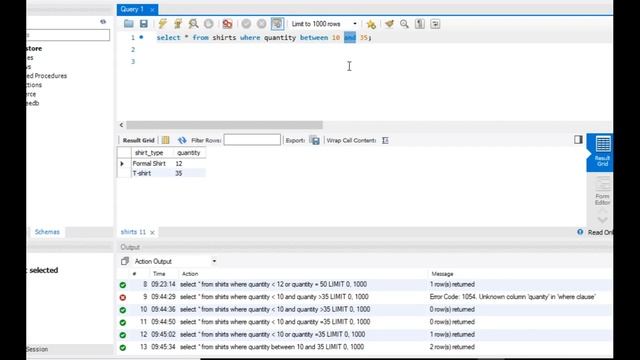The height and width of the screenshot is (360, 640).
Task: Click the Message column header
Action: pyautogui.click(x=442, y=274)
